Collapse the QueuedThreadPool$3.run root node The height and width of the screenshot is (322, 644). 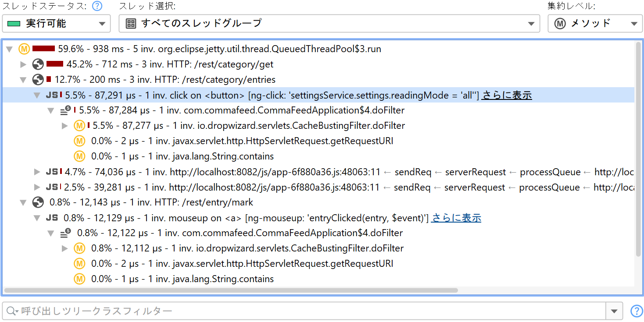(10, 49)
